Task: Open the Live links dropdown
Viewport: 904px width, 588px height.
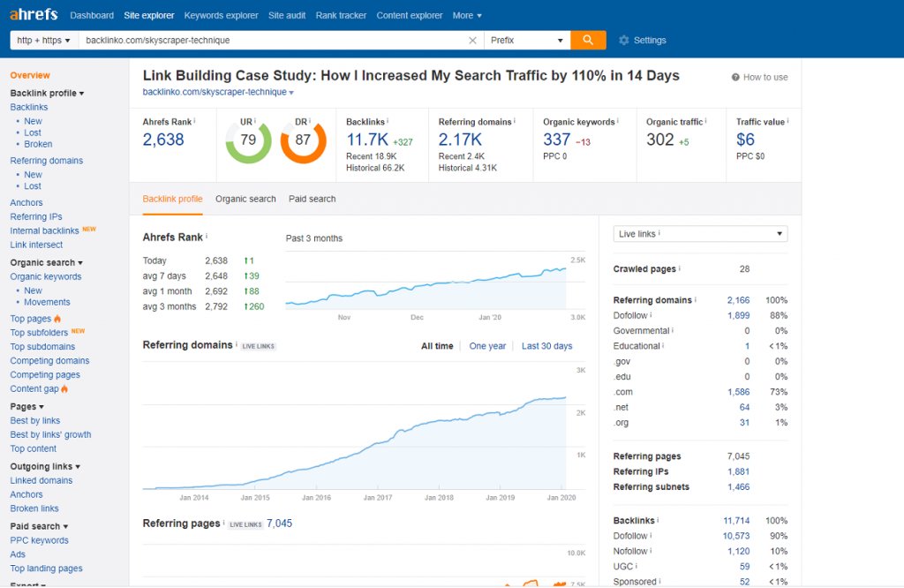Action: [x=699, y=233]
